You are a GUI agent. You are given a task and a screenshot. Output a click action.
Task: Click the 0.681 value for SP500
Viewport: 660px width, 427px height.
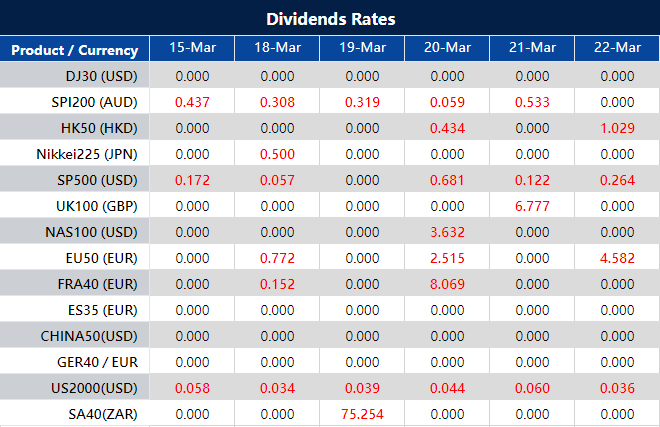click(x=447, y=180)
